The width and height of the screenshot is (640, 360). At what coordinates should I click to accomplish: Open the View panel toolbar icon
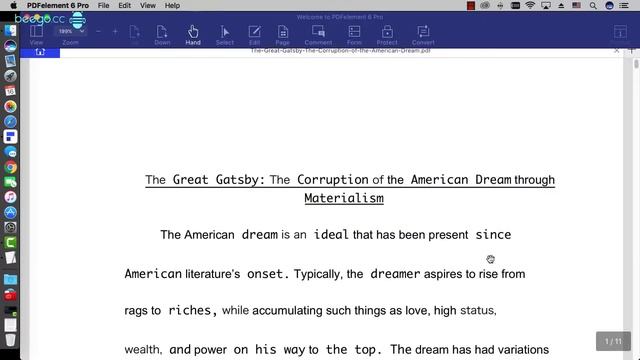point(36,35)
